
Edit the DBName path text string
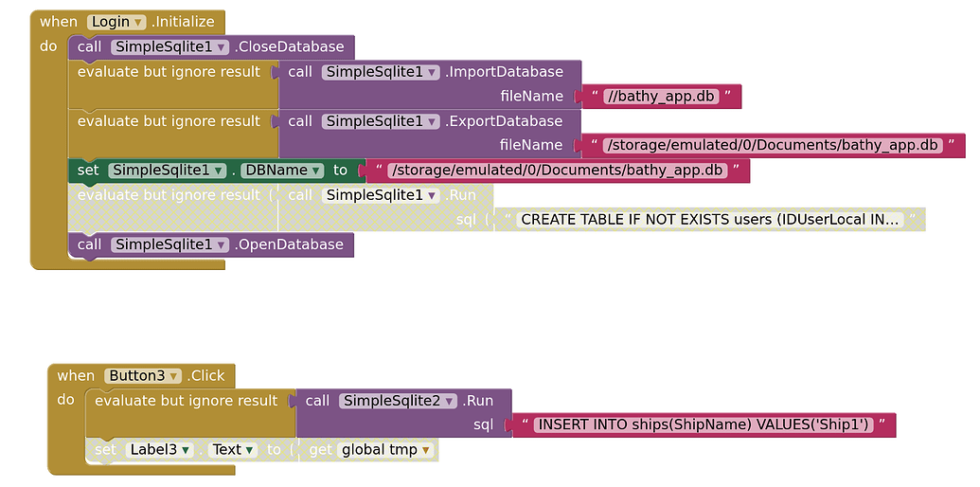[x=558, y=170]
